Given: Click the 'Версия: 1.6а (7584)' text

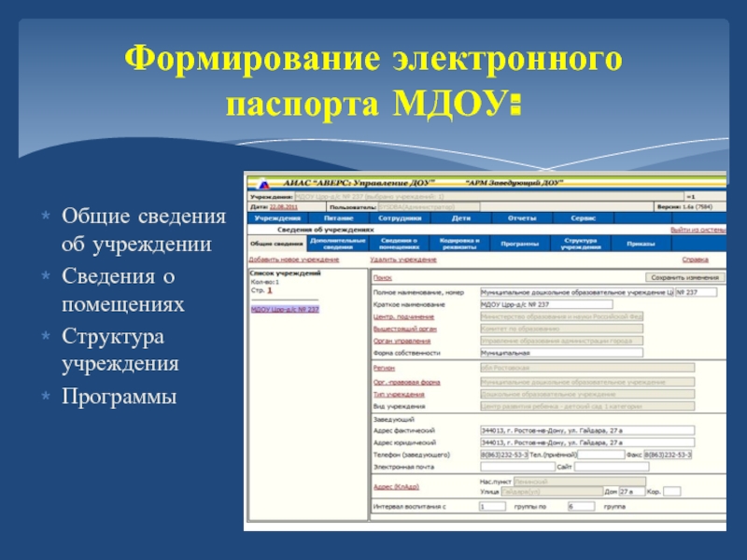Looking at the screenshot, I should pos(684,206).
